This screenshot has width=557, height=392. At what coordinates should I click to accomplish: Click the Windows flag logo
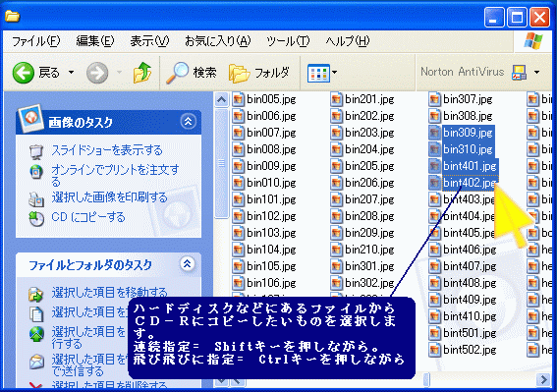[x=532, y=41]
